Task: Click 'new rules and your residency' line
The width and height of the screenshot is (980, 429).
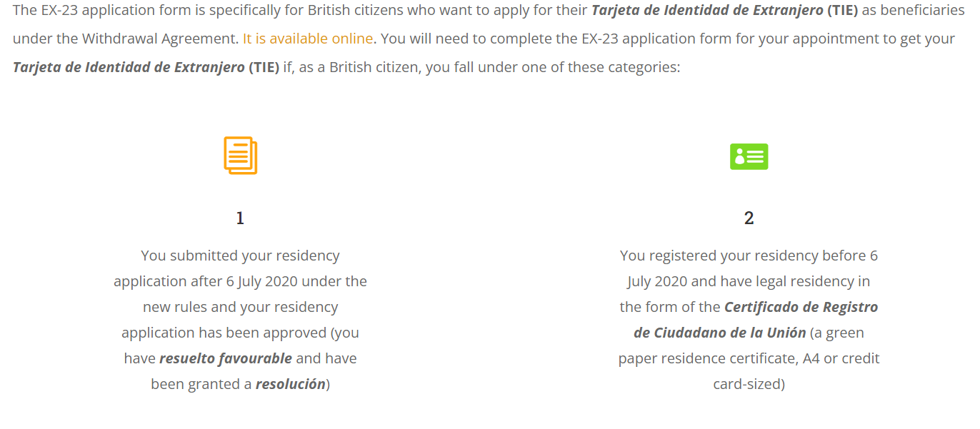Action: coord(240,307)
